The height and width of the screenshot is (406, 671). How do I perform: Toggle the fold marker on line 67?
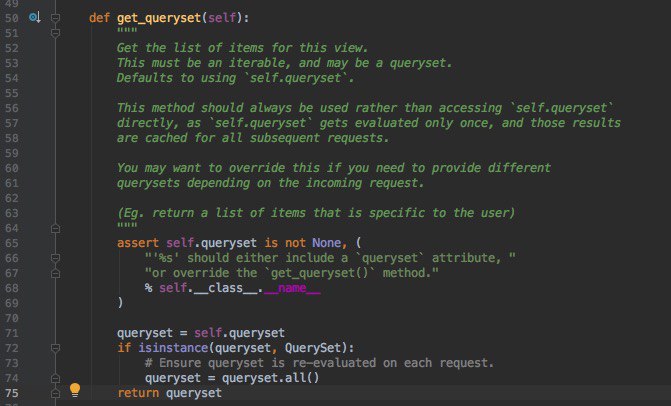pos(55,273)
